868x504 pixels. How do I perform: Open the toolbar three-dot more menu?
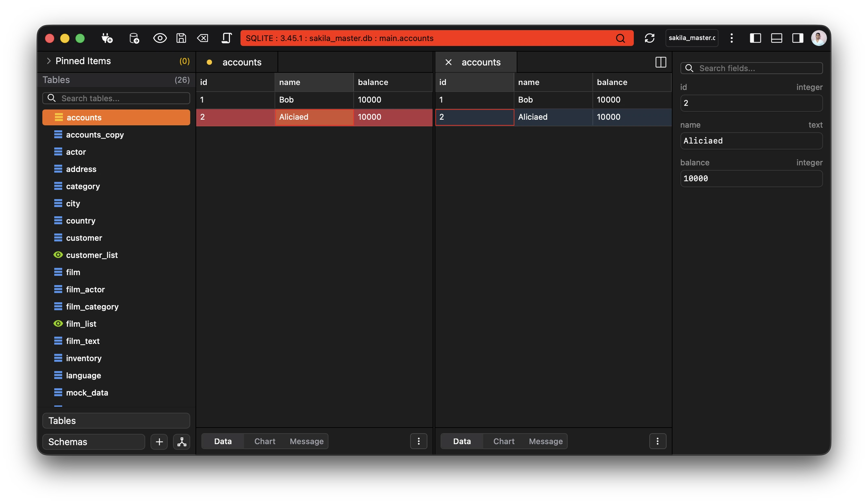click(x=732, y=38)
